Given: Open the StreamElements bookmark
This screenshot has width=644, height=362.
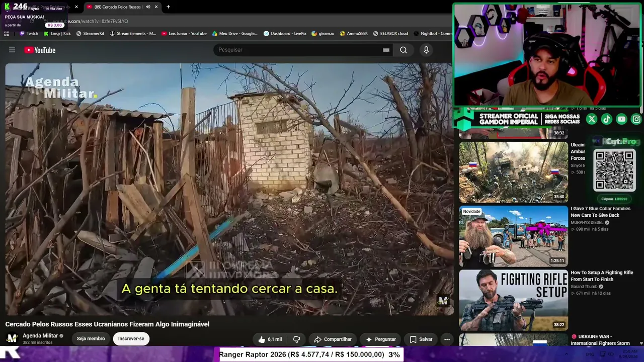Looking at the screenshot, I should click(x=133, y=34).
